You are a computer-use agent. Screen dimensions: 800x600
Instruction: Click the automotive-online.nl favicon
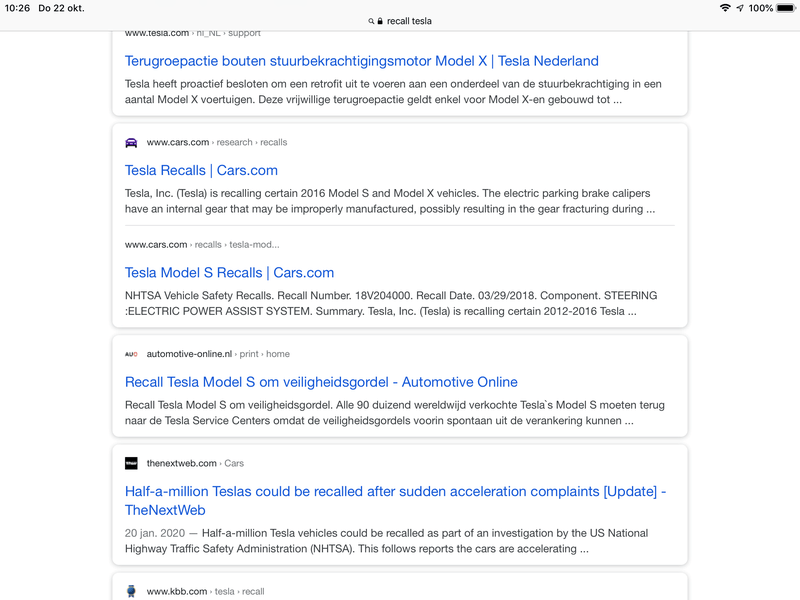point(131,354)
